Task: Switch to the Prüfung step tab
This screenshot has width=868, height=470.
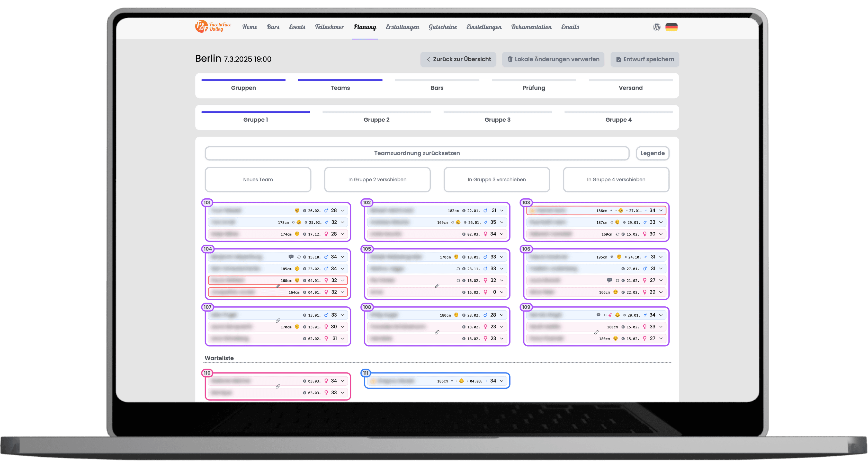Action: pos(533,88)
